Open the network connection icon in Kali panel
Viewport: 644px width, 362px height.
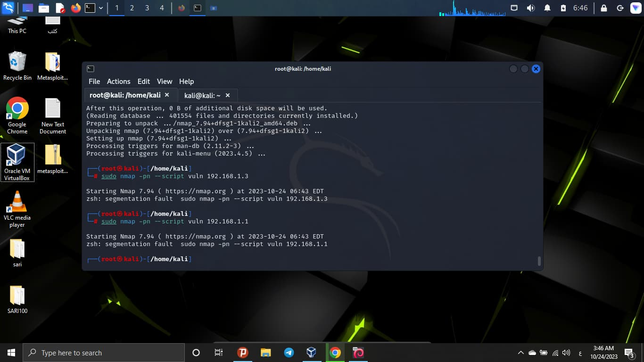[514, 8]
